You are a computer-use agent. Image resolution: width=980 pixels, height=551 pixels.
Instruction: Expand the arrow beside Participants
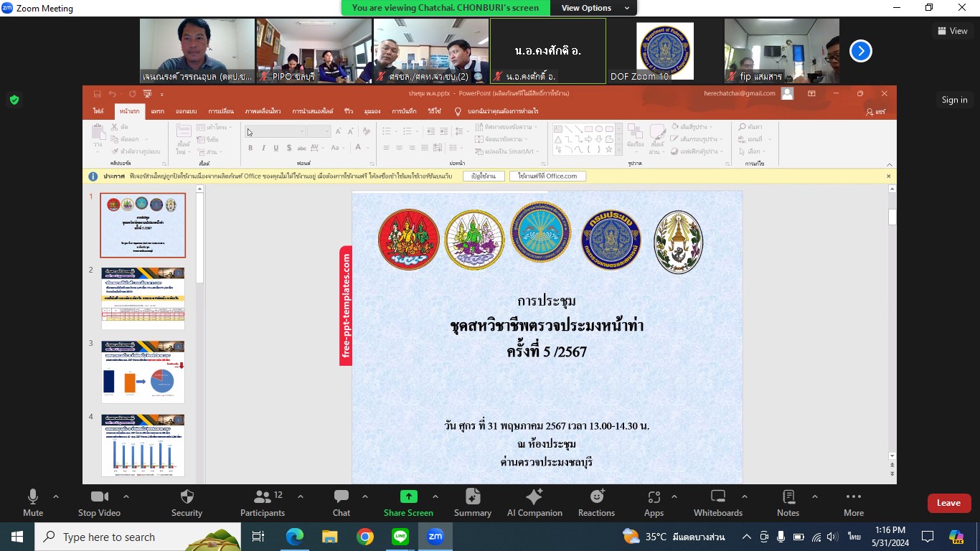pyautogui.click(x=300, y=496)
